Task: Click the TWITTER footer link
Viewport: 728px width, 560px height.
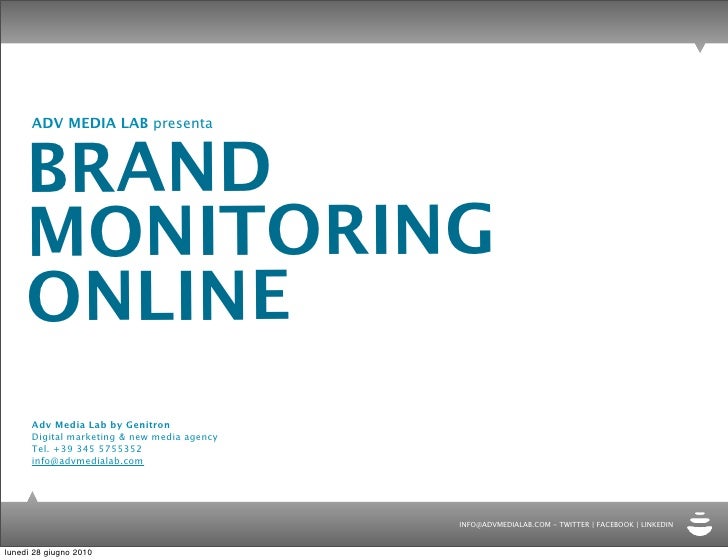Action: coord(574,524)
